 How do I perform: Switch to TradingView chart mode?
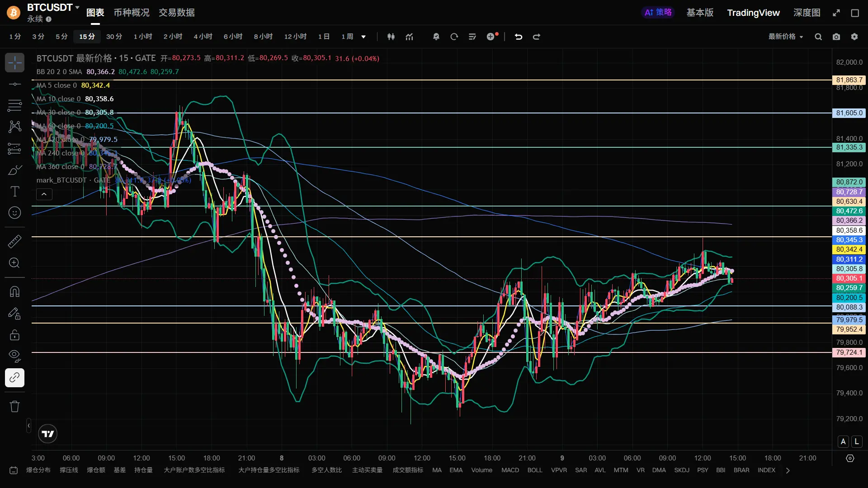(753, 13)
